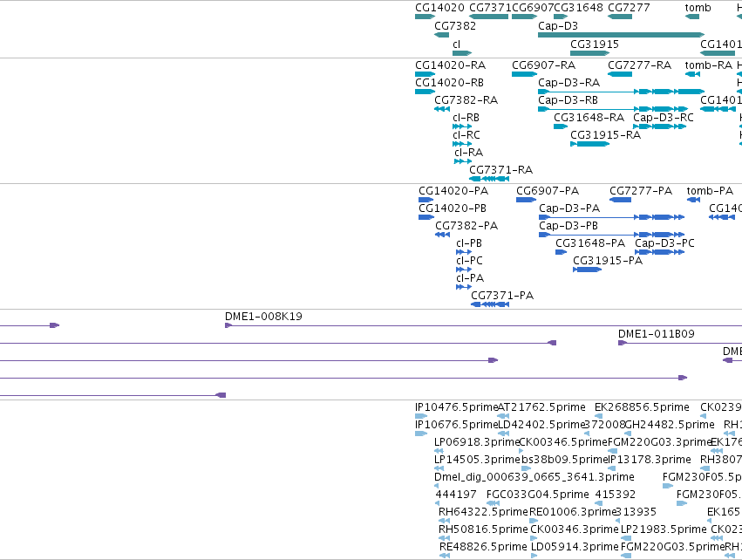Image resolution: width=742 pixels, height=560 pixels.
Task: Select the CG6907-PA protein label
Action: coord(547,191)
